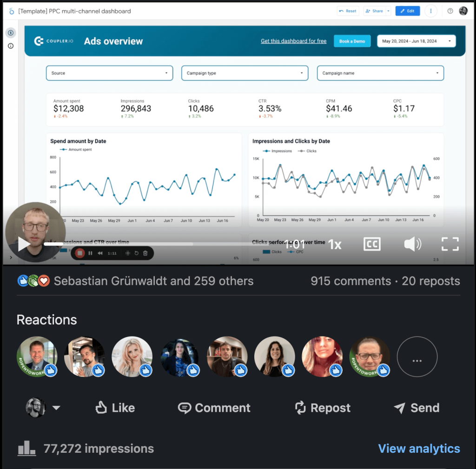This screenshot has height=469, width=476.
Task: Like the post
Action: coord(115,408)
